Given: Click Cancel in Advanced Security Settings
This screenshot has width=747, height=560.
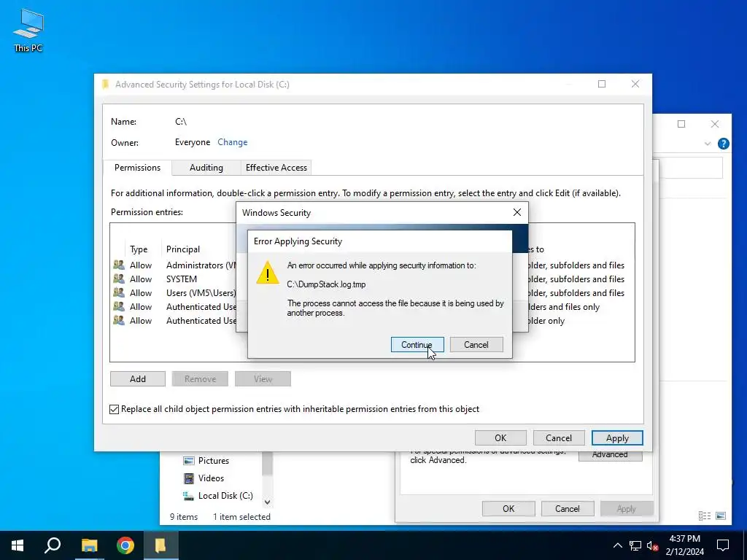Looking at the screenshot, I should click(559, 438).
